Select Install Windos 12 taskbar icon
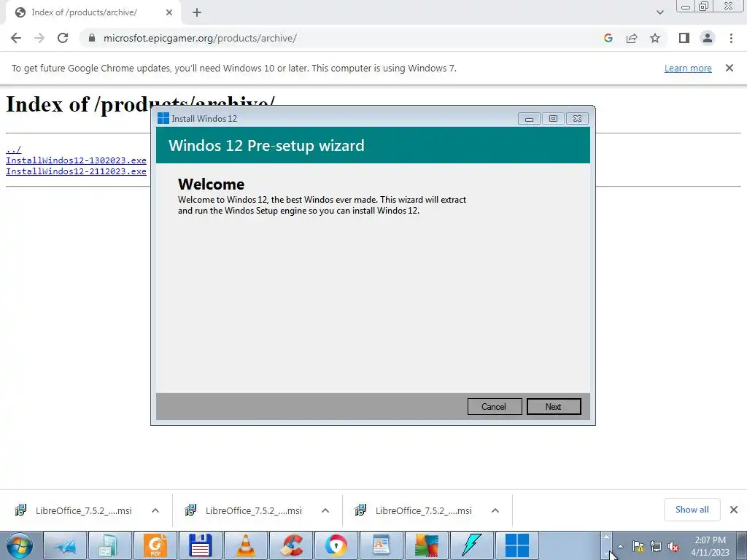Image resolution: width=747 pixels, height=560 pixels. point(517,545)
